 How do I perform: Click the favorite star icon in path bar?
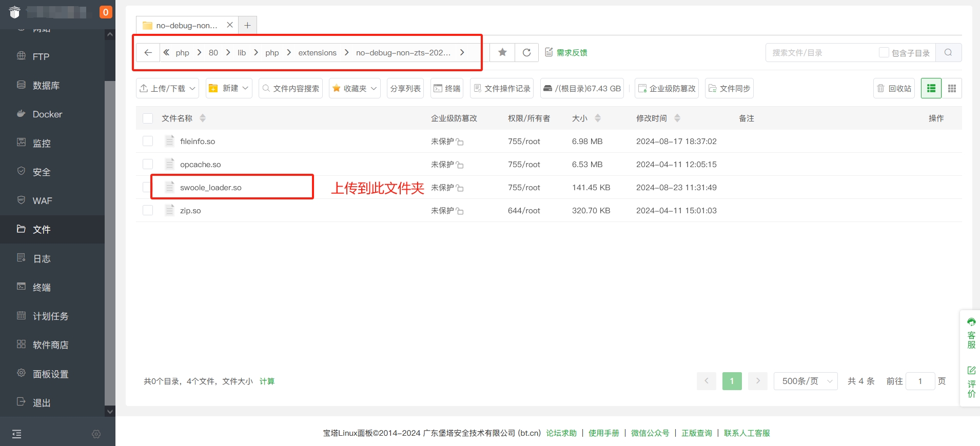coord(502,52)
